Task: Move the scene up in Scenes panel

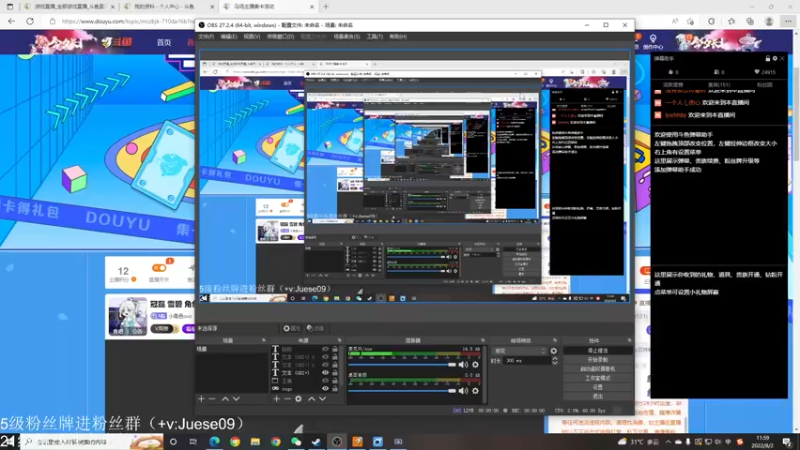Action: 225,398
